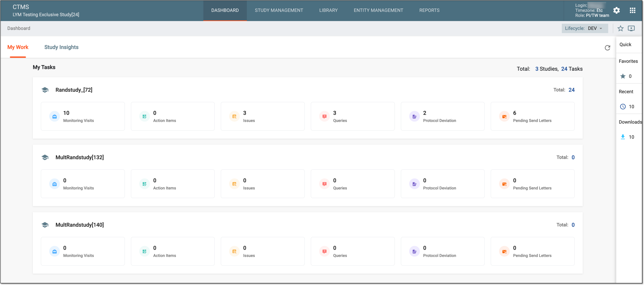644x285 pixels.
Task: Click MultRandstudy[132] Monitoring Visits briefcase icon
Action: (55, 184)
